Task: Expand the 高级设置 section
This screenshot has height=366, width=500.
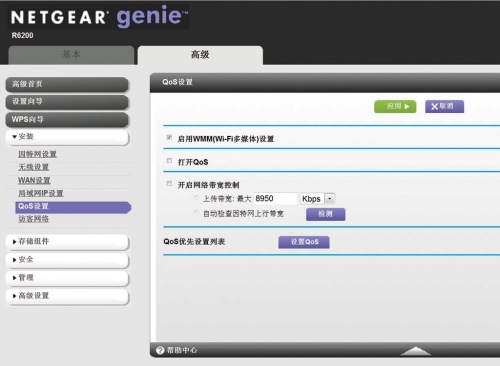Action: [67, 296]
